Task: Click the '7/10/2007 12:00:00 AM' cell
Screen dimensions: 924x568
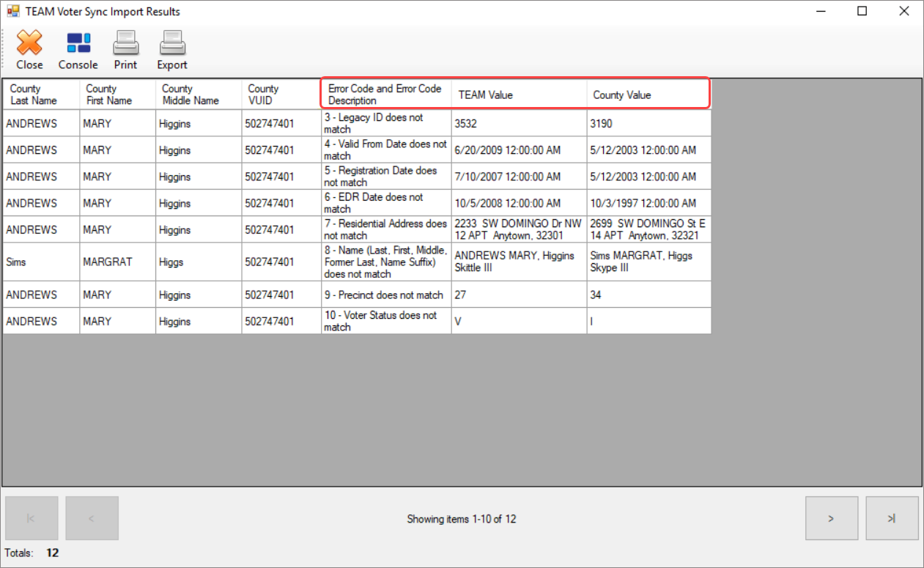Action: 519,176
